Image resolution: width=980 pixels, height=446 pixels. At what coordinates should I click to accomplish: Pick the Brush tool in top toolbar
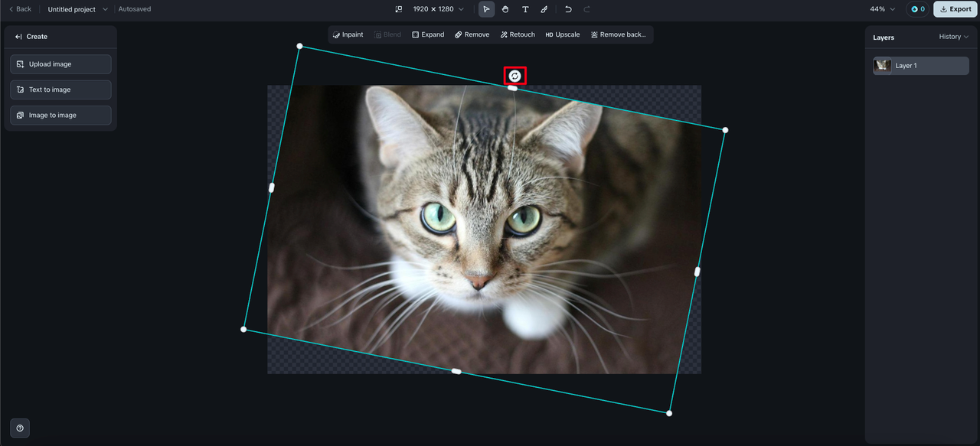tap(544, 9)
